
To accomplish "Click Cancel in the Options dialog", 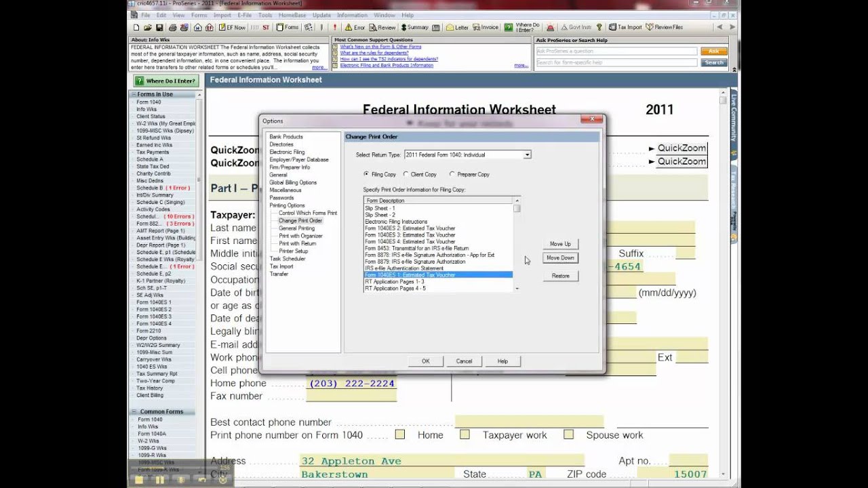I will click(464, 361).
